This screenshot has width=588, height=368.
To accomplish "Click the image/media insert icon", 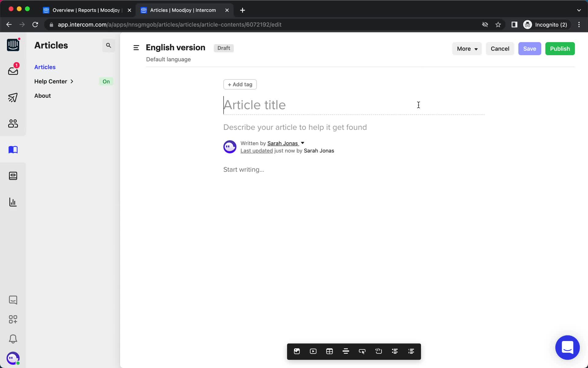I will pos(297,351).
